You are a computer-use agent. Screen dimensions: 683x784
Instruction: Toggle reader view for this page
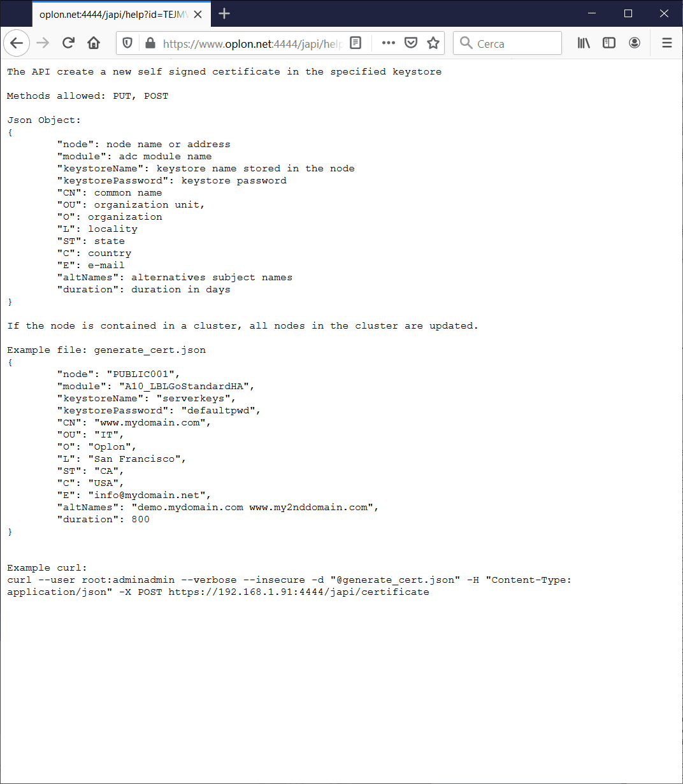coord(356,43)
